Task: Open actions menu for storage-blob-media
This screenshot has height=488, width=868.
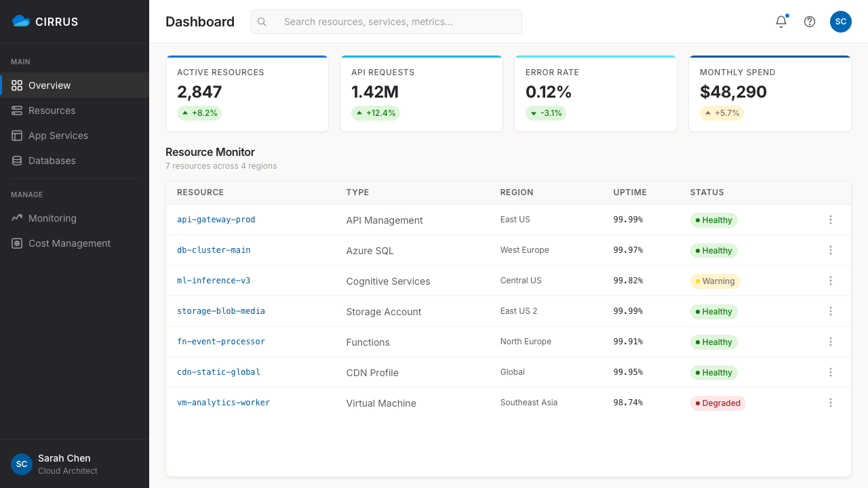Action: [x=831, y=311]
